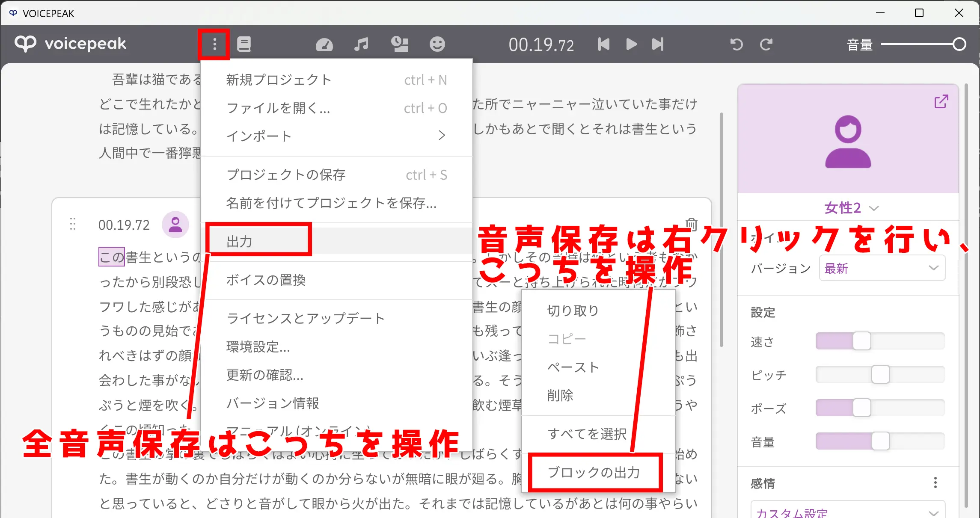Choose ファイルを開く... menu item

point(337,108)
